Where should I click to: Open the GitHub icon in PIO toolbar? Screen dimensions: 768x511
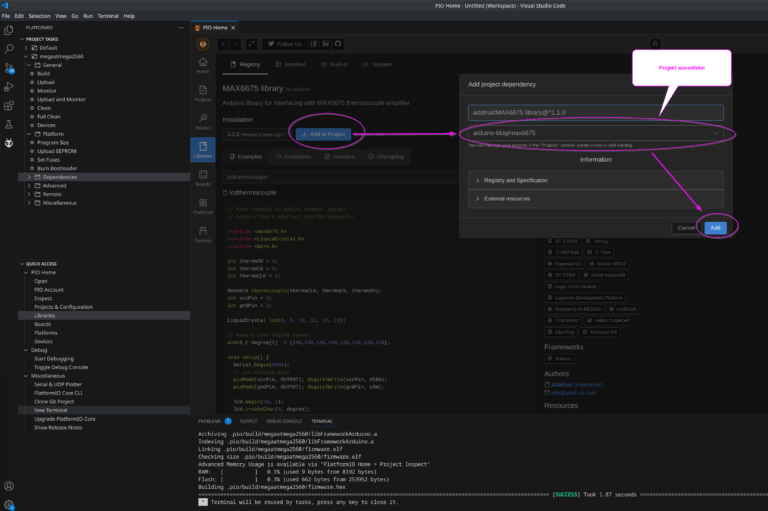(338, 44)
